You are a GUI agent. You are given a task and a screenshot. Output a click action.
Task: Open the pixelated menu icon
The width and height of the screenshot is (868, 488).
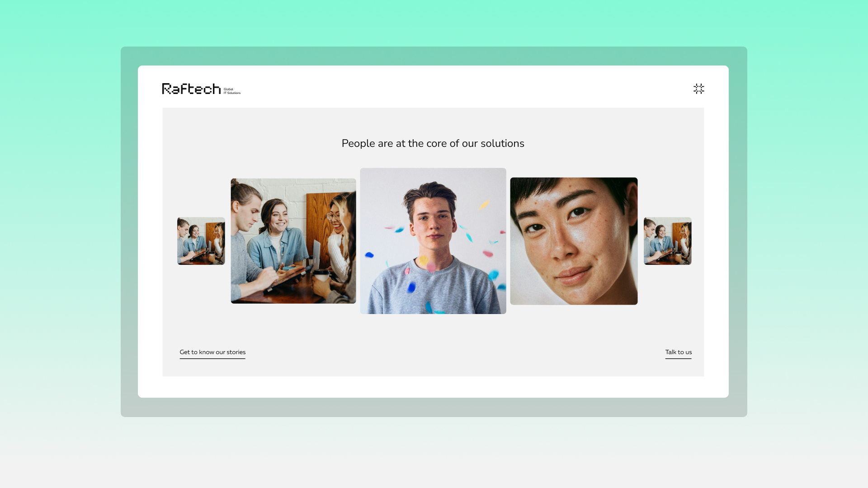point(698,89)
